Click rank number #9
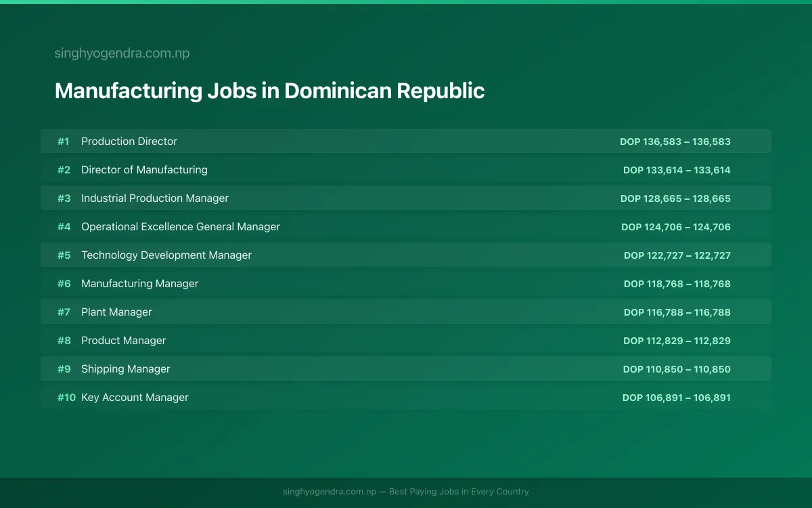Image resolution: width=812 pixels, height=508 pixels. coord(64,369)
